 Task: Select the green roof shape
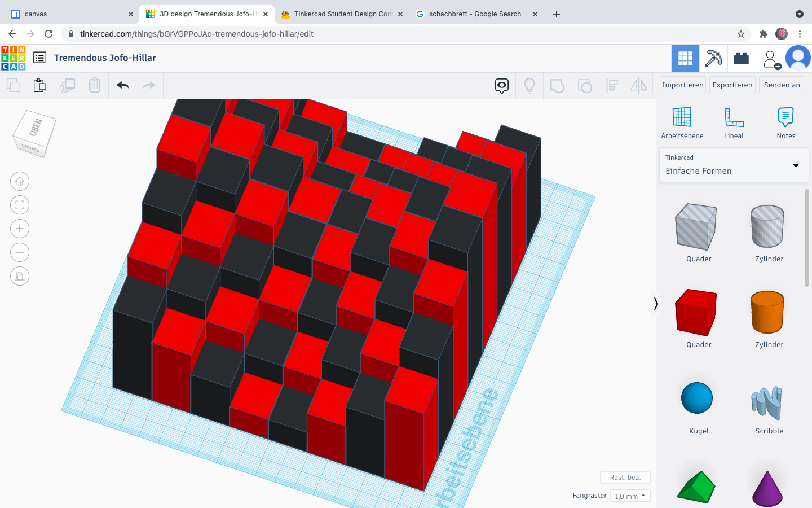[696, 487]
